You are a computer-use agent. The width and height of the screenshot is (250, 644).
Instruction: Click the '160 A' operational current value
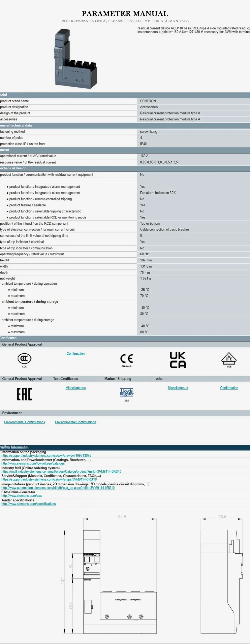coord(144,156)
